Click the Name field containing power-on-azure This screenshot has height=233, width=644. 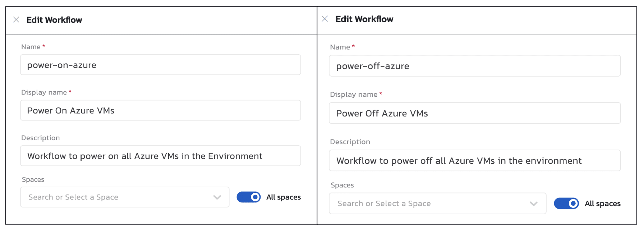click(161, 65)
